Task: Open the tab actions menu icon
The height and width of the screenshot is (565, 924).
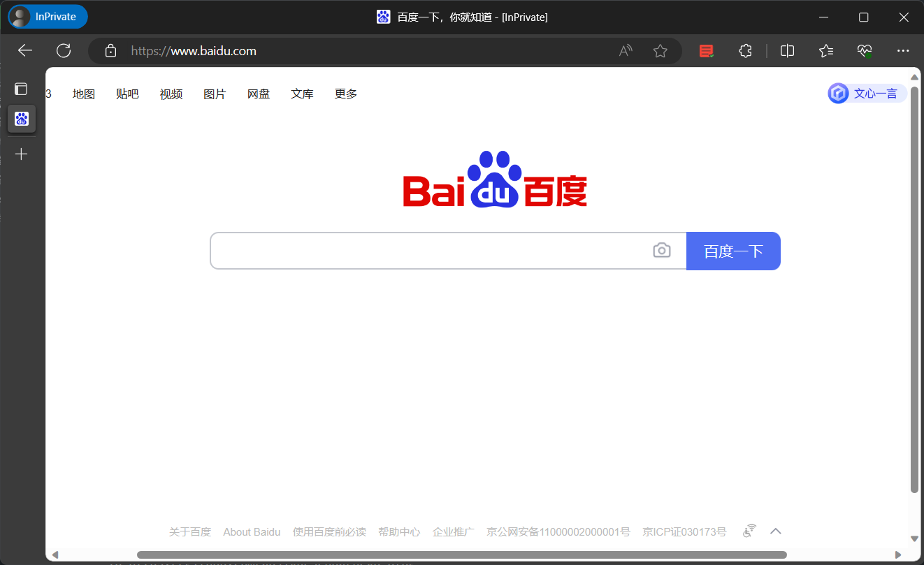Action: (x=21, y=89)
